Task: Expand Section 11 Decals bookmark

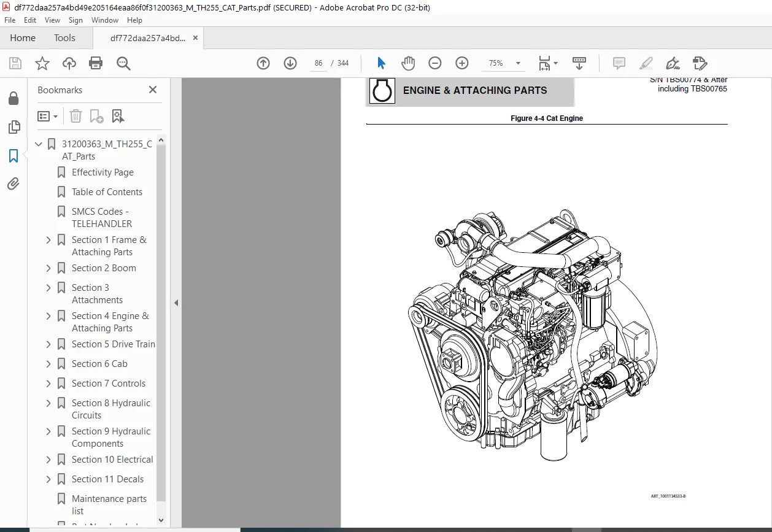Action: pos(48,479)
